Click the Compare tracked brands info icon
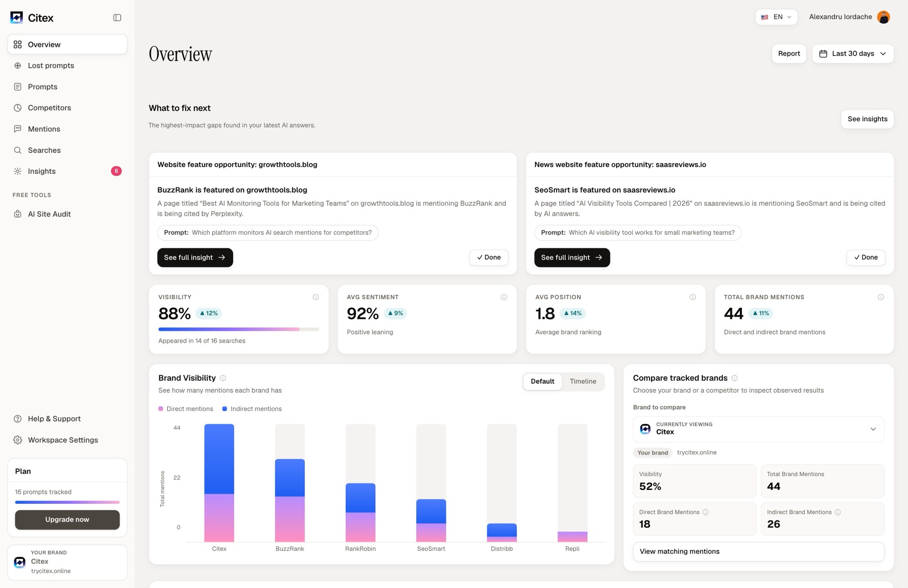The width and height of the screenshot is (908, 588). [734, 378]
